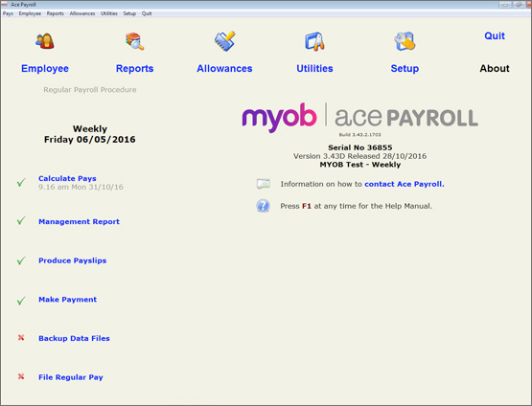Click the About label
The image size is (532, 406).
pos(495,68)
